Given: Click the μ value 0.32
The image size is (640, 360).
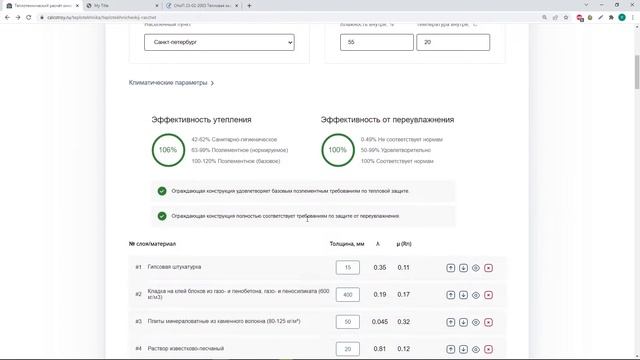Looking at the screenshot, I should [404, 322].
